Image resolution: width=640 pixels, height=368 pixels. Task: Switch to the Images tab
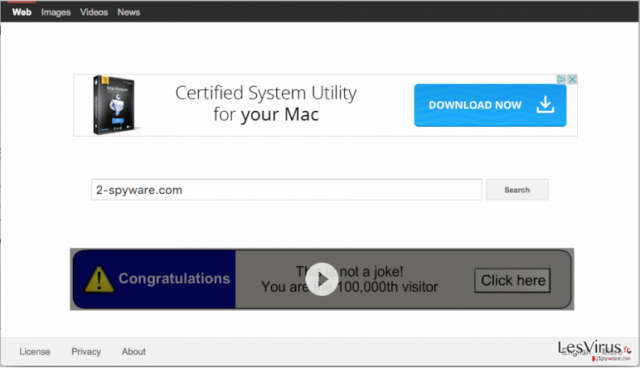click(56, 12)
